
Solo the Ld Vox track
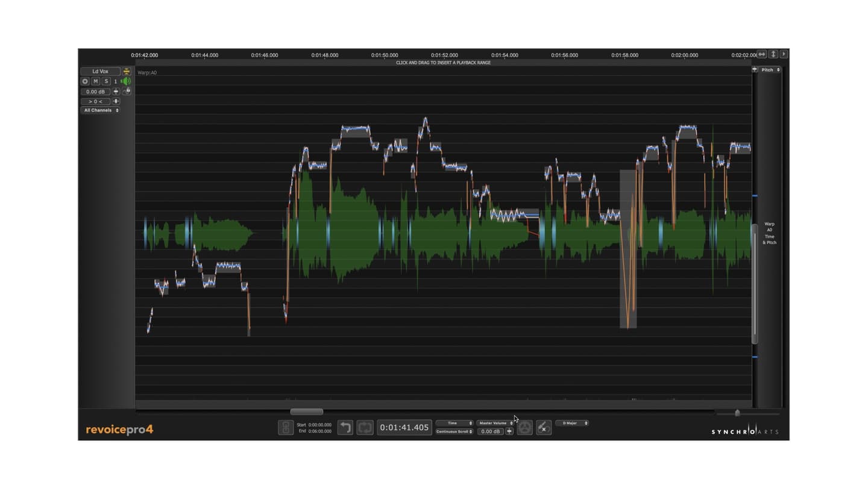click(x=106, y=81)
